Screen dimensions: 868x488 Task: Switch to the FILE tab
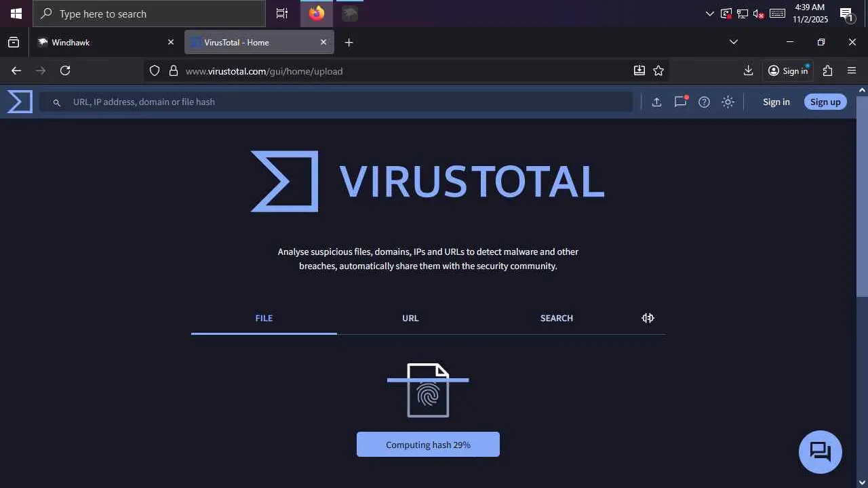[x=264, y=318]
